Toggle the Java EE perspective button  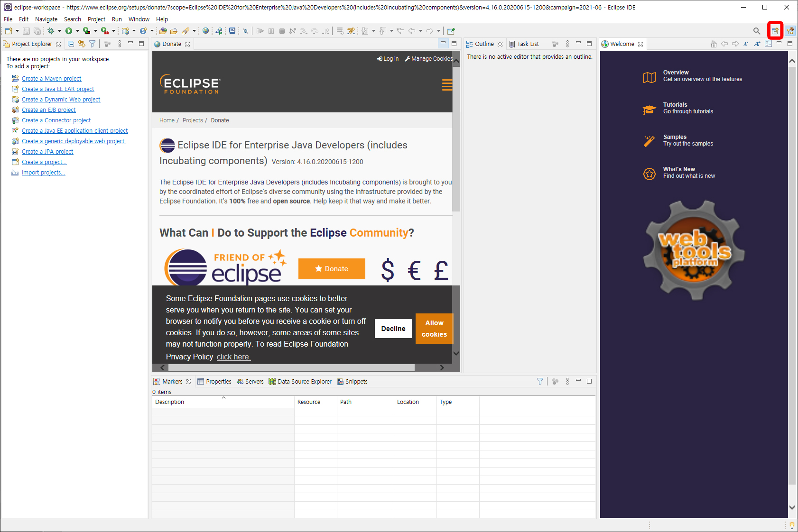(x=790, y=31)
